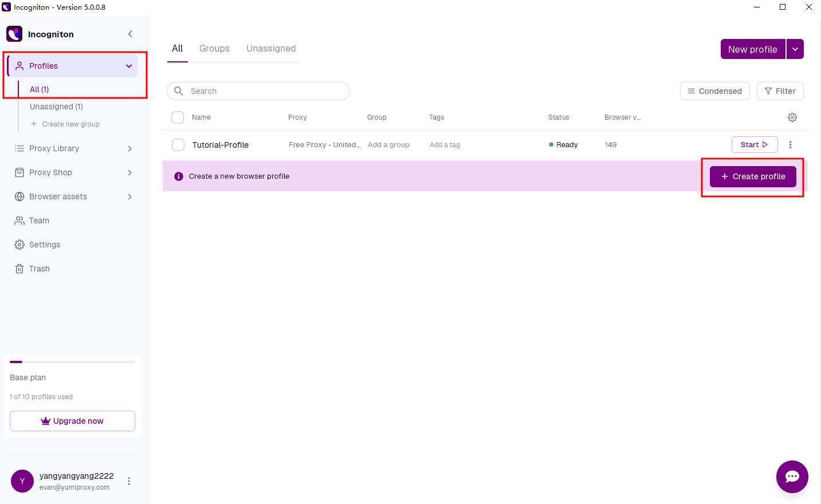This screenshot has height=504, width=821.
Task: Click the Name column header
Action: (x=201, y=117)
